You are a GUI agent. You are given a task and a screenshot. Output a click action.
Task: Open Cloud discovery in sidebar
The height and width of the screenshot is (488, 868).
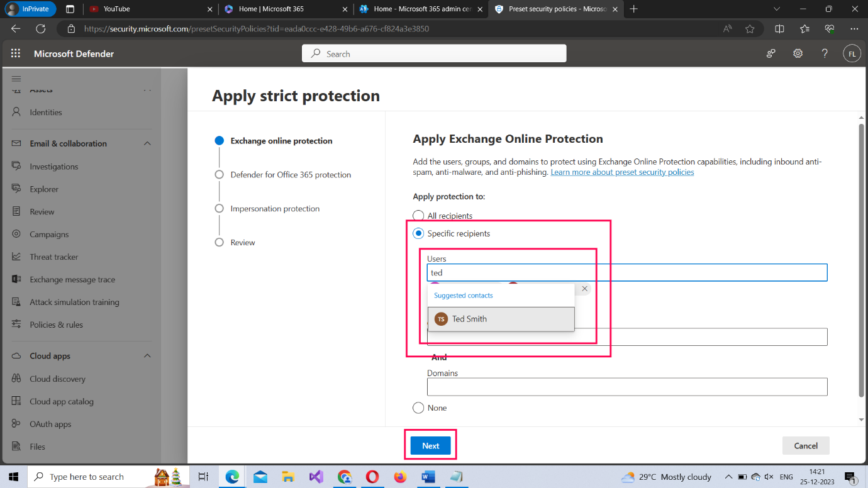(57, 379)
